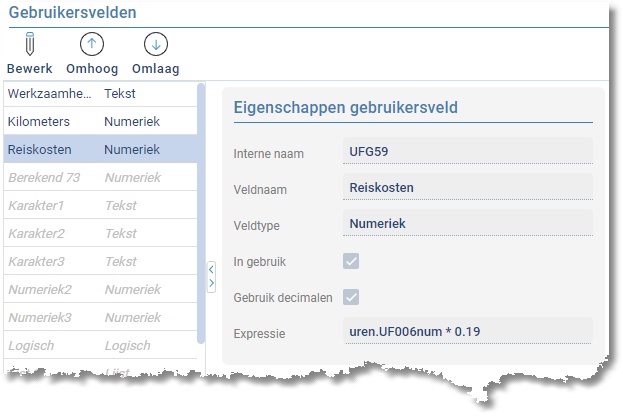Image resolution: width=623 pixels, height=417 pixels.
Task: Toggle the In gebruik checkbox
Action: tap(351, 261)
